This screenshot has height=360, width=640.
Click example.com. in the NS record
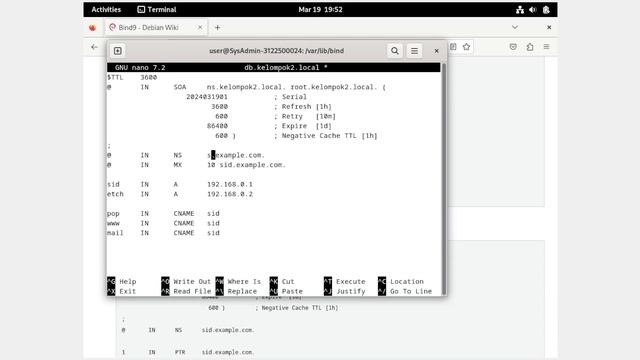point(240,155)
